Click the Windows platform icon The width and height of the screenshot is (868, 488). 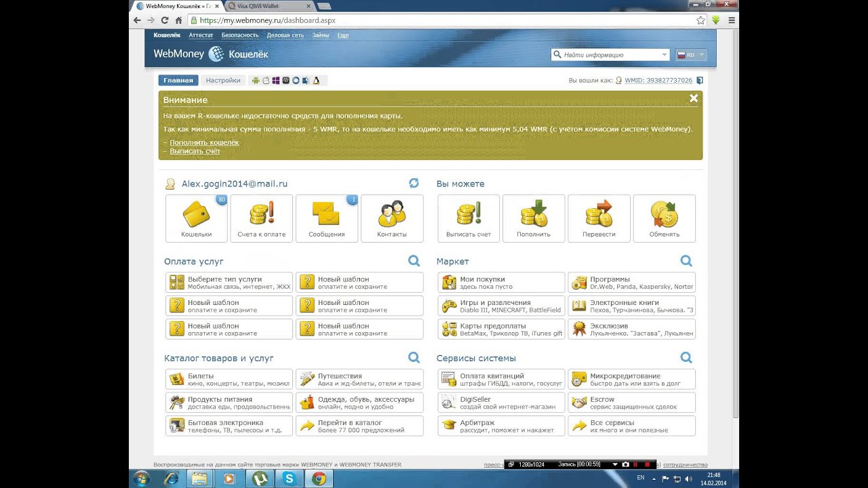coord(276,80)
